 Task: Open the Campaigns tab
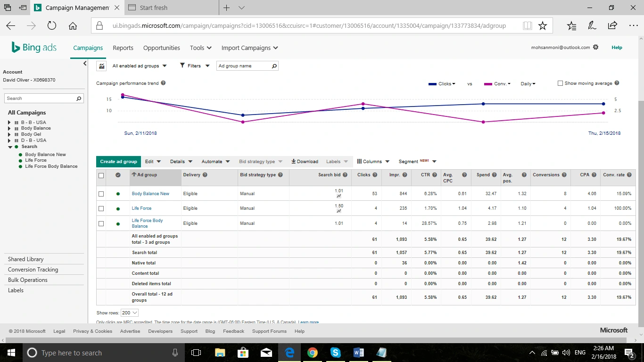click(x=88, y=48)
